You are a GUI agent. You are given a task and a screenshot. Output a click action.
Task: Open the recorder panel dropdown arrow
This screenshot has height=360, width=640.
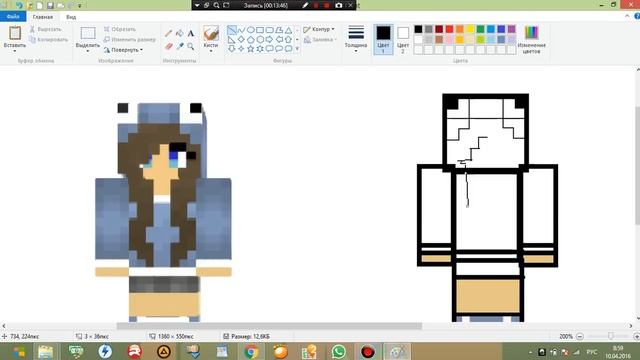(197, 5)
